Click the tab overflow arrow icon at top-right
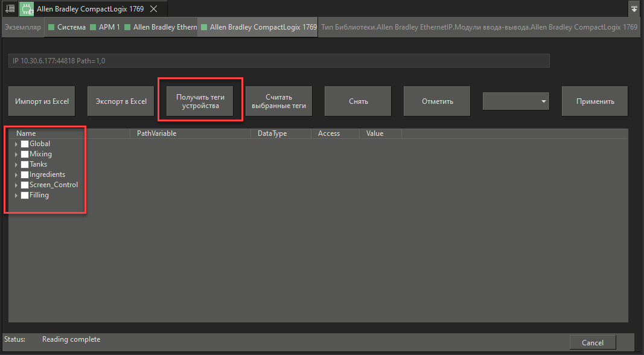 634,9
